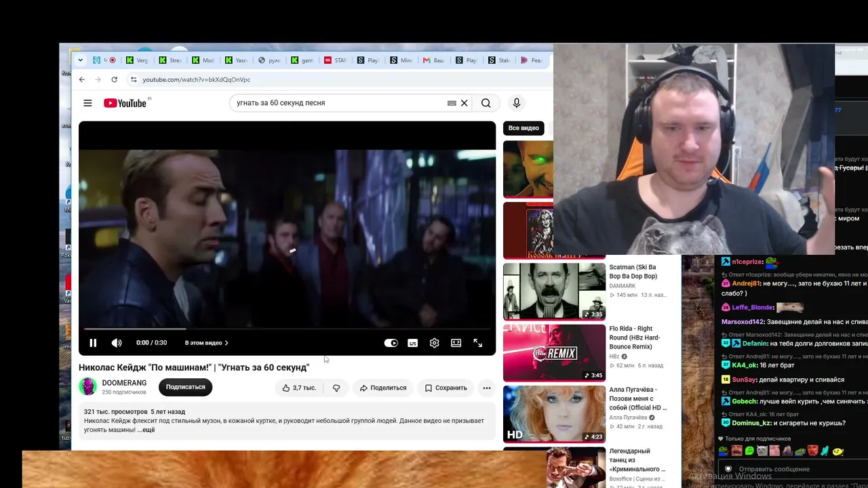Viewport: 868px width, 488px height.
Task: Like the video with 3,7 тыс. likes
Action: 299,388
